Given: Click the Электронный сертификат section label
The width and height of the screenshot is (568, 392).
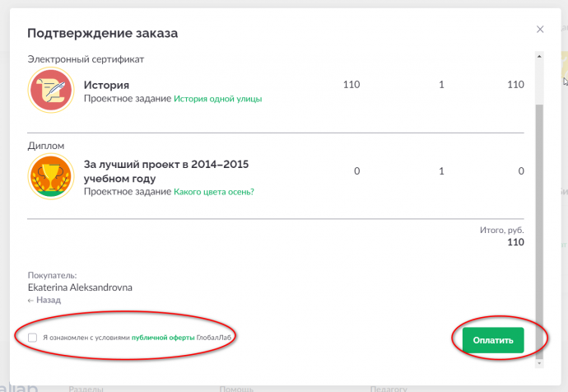Looking at the screenshot, I should pos(86,59).
